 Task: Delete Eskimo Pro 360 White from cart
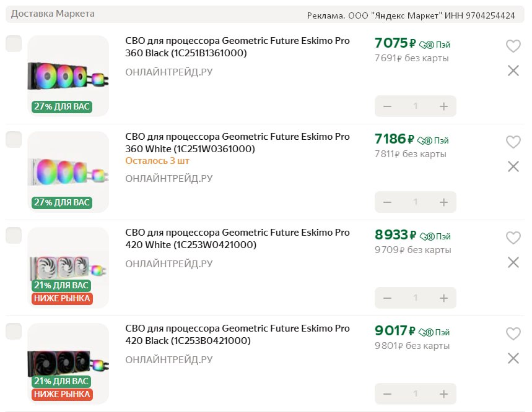[x=513, y=166]
